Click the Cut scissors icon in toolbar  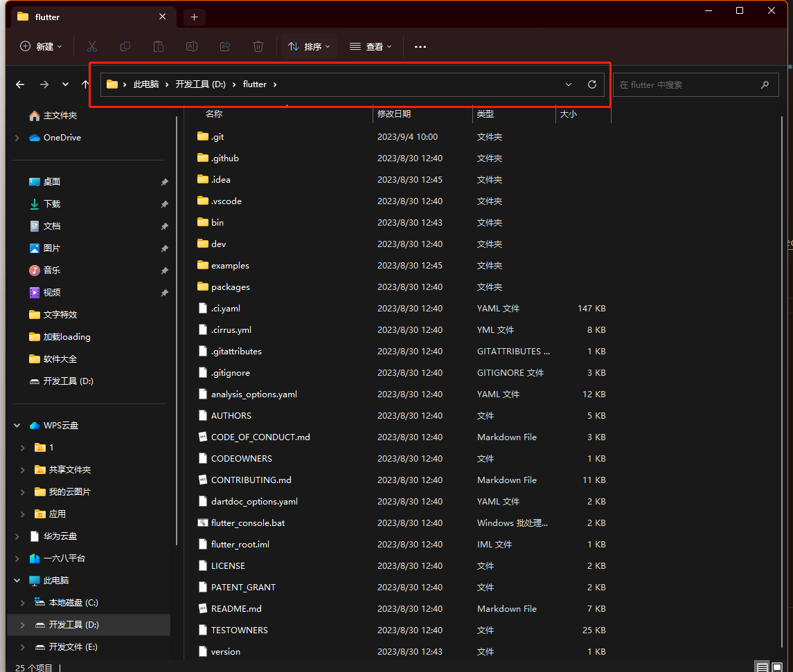pos(91,46)
